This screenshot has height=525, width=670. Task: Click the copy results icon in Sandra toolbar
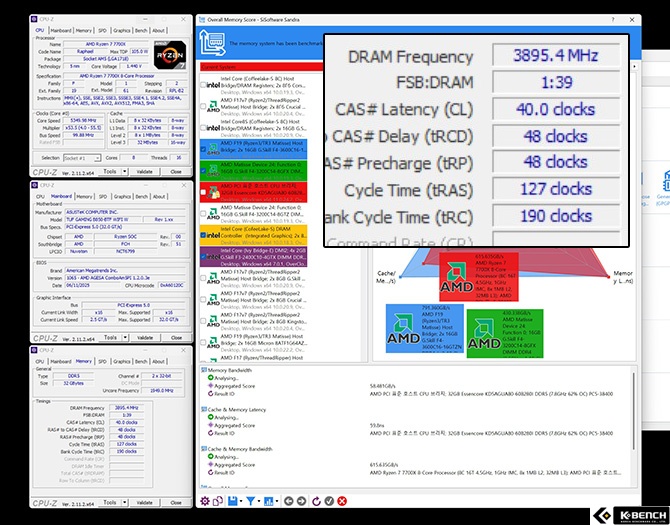pos(218,501)
